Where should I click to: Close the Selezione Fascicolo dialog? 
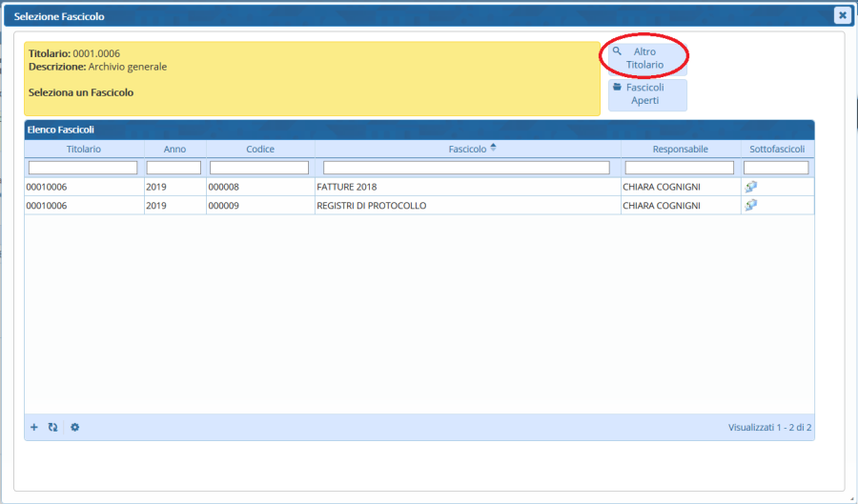(842, 15)
